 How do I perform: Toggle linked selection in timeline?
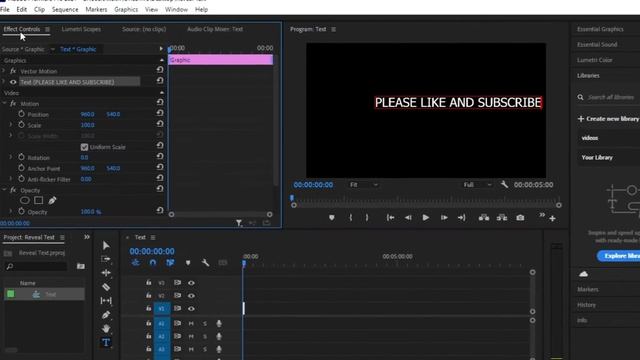tap(170, 263)
